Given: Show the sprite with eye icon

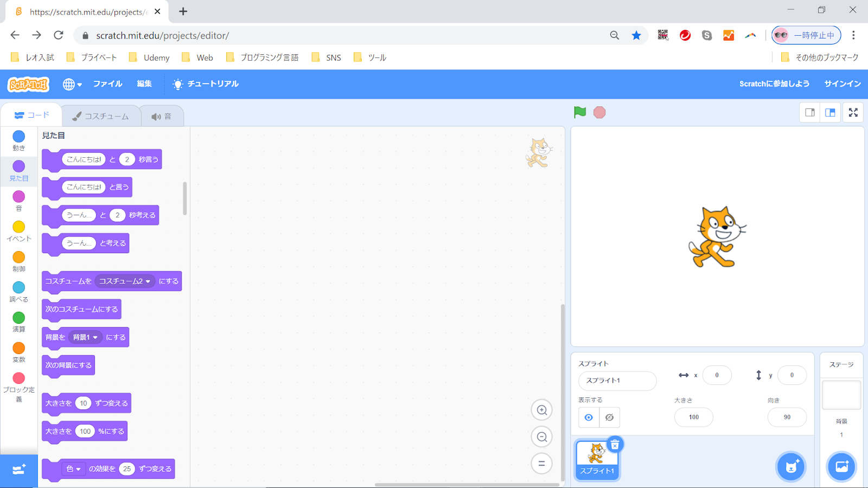Looking at the screenshot, I should point(589,418).
